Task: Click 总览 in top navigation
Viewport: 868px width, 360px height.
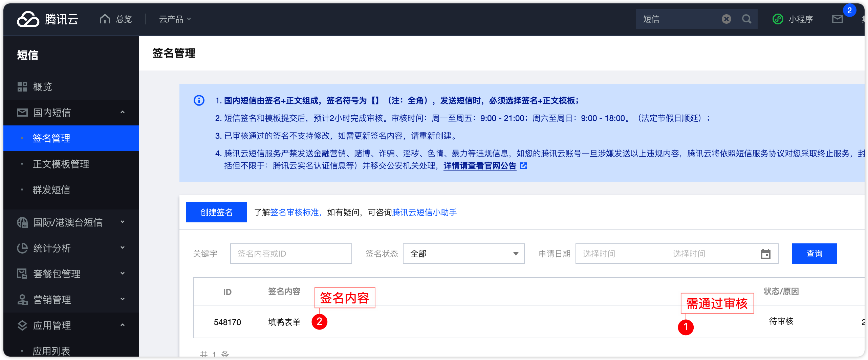Action: 124,19
